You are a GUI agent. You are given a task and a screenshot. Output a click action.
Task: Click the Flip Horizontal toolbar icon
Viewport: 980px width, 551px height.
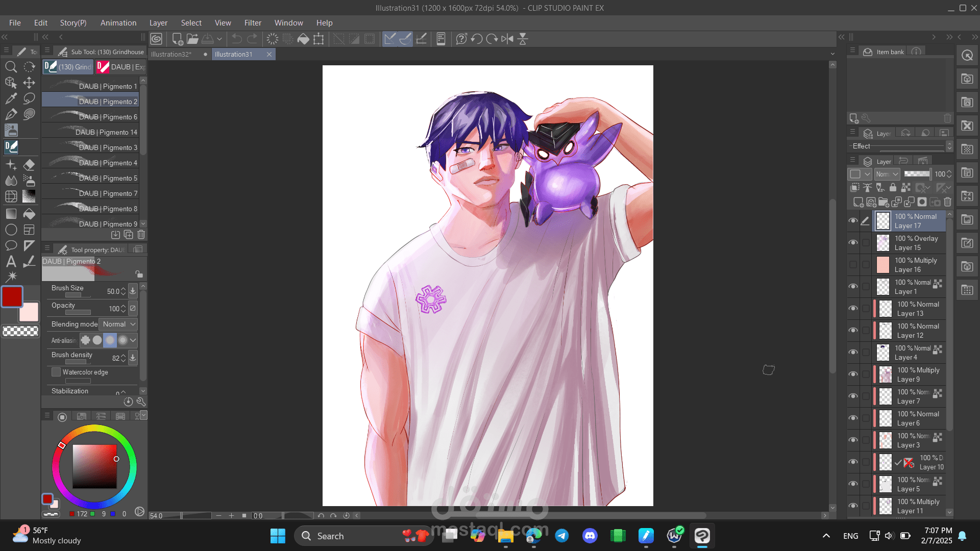click(x=507, y=39)
